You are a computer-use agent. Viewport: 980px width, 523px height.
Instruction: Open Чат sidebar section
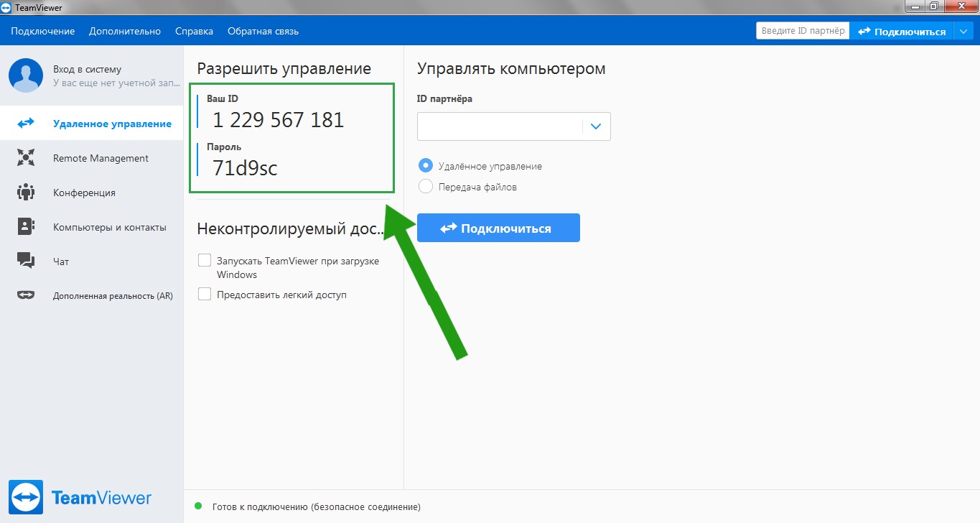(91, 261)
